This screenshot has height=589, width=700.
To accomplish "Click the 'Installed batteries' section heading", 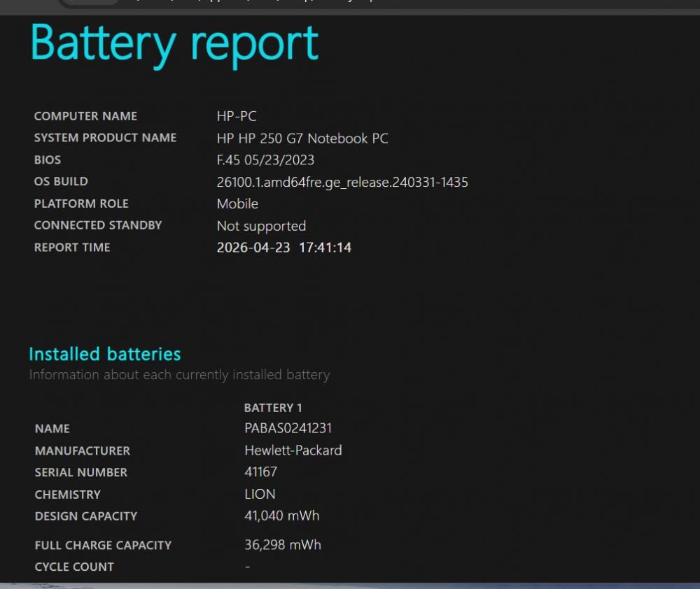I will pos(105,354).
